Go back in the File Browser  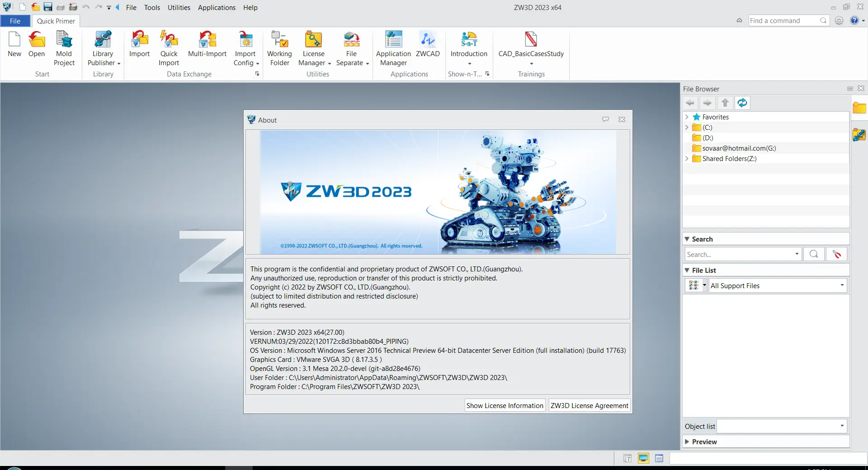click(x=690, y=103)
